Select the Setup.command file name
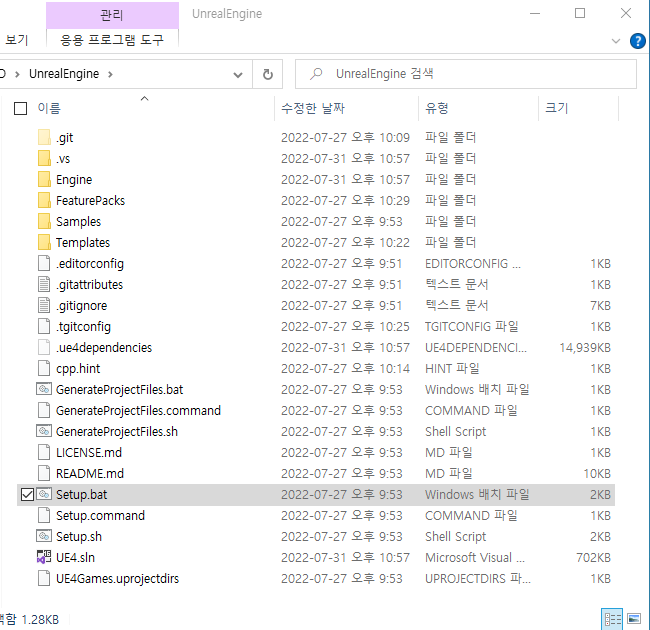 pyautogui.click(x=100, y=515)
